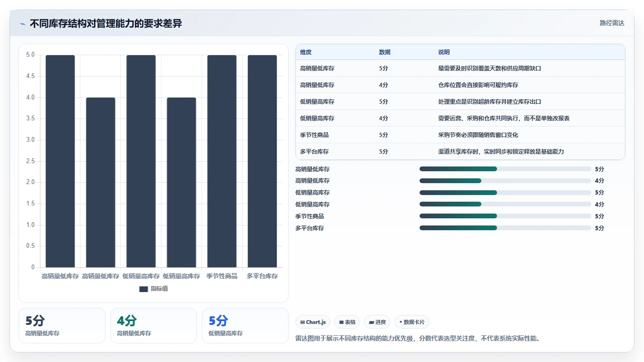This screenshot has width=644, height=362.
Task: Click the 路径雷达 label in the header
Action: [612, 23]
